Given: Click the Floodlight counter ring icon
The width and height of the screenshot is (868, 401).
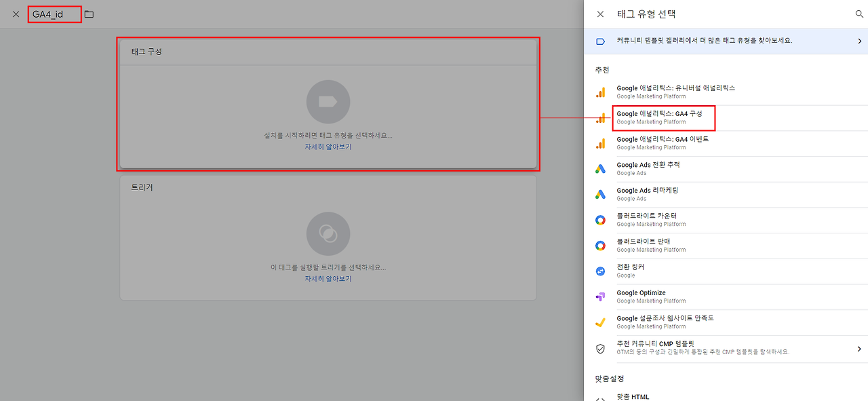Looking at the screenshot, I should tap(600, 220).
